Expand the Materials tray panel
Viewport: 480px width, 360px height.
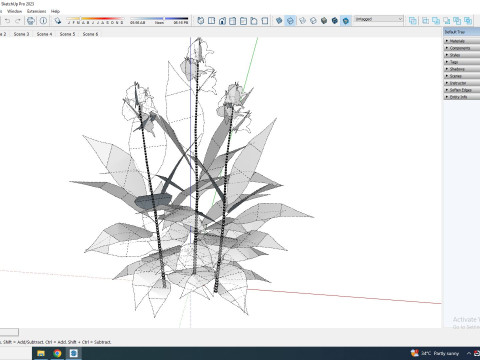[462, 41]
